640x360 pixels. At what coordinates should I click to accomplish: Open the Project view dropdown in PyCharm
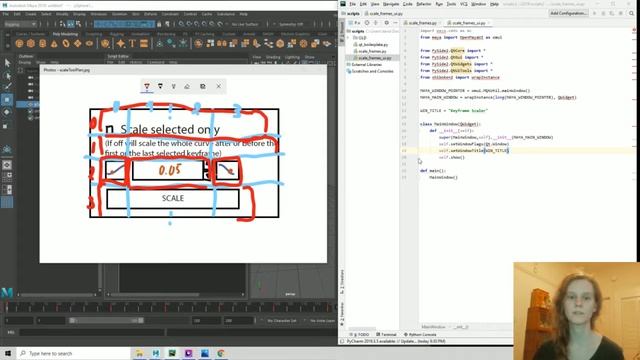(x=357, y=23)
